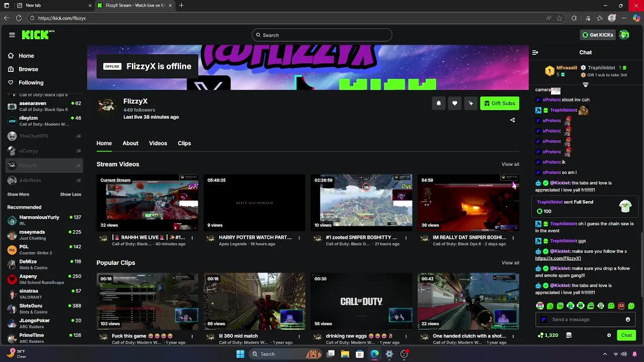Switch to the Clips tab

pos(184,143)
